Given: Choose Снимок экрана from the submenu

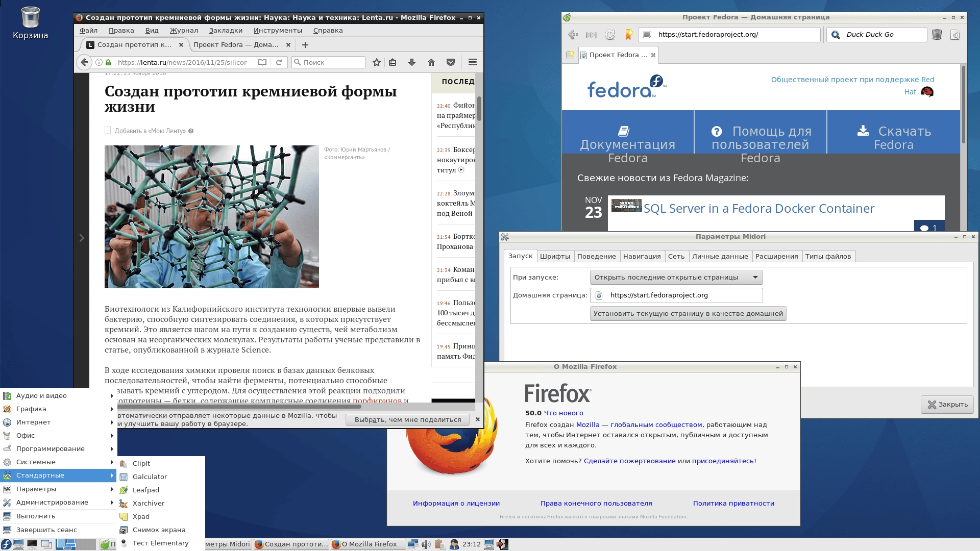Looking at the screenshot, I should 161,530.
